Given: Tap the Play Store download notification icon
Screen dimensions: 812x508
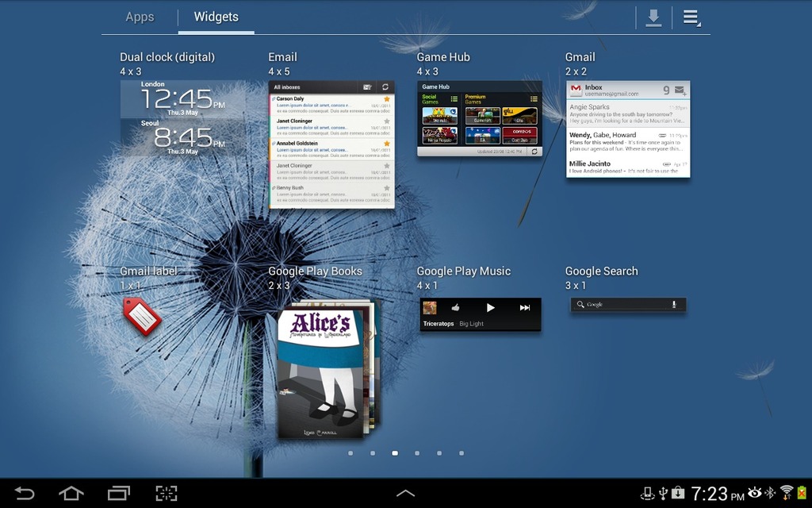Looking at the screenshot, I should click(678, 493).
